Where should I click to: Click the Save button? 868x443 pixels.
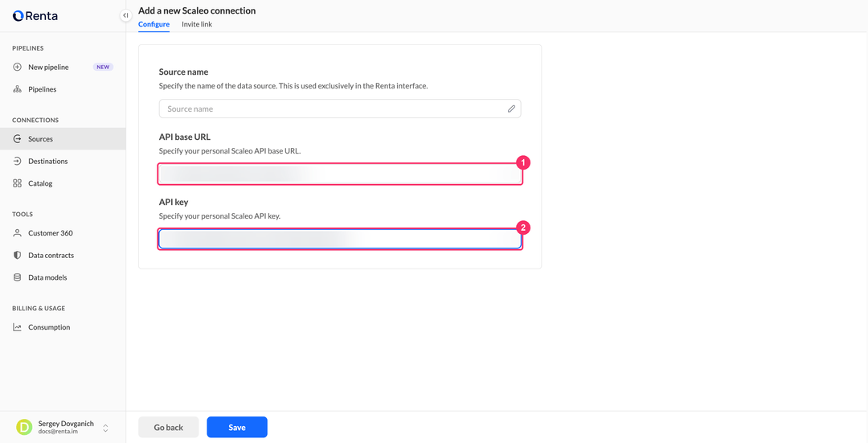point(237,427)
